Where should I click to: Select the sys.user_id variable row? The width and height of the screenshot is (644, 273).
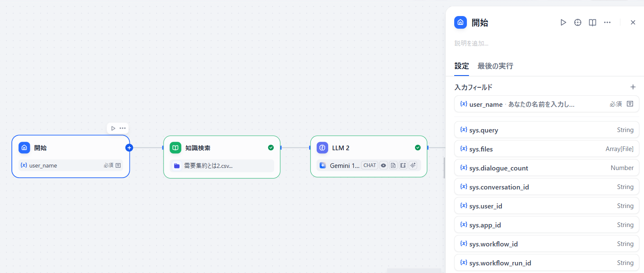pos(547,206)
